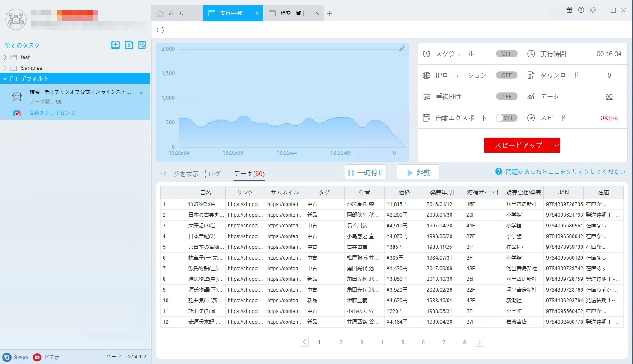Click the 高速スクレイピング link

(52, 113)
